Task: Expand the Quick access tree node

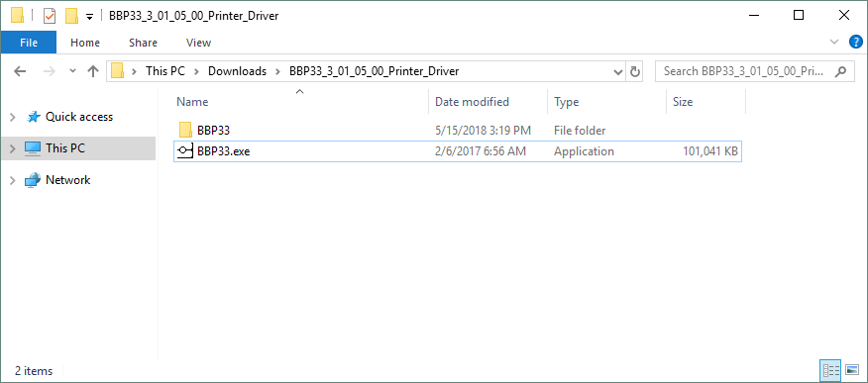Action: pos(13,117)
